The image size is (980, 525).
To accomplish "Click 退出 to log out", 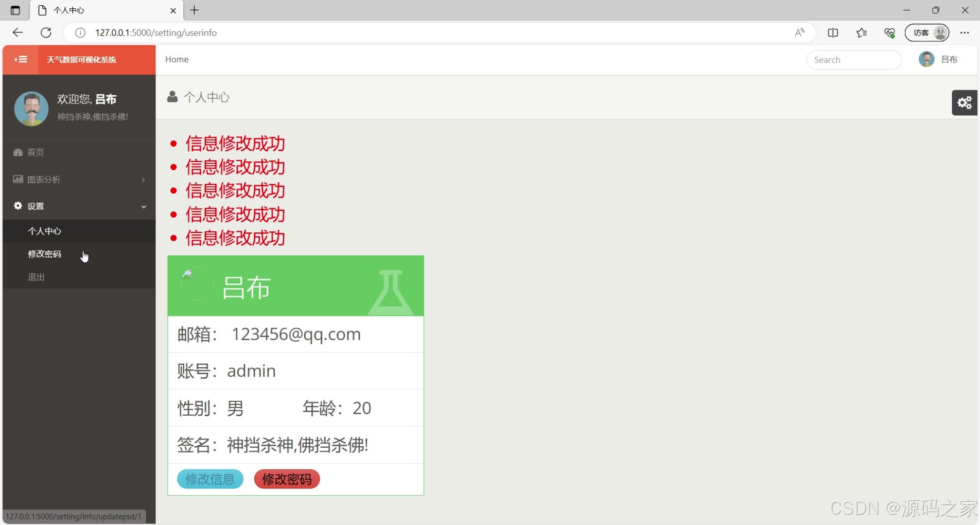I will (36, 277).
